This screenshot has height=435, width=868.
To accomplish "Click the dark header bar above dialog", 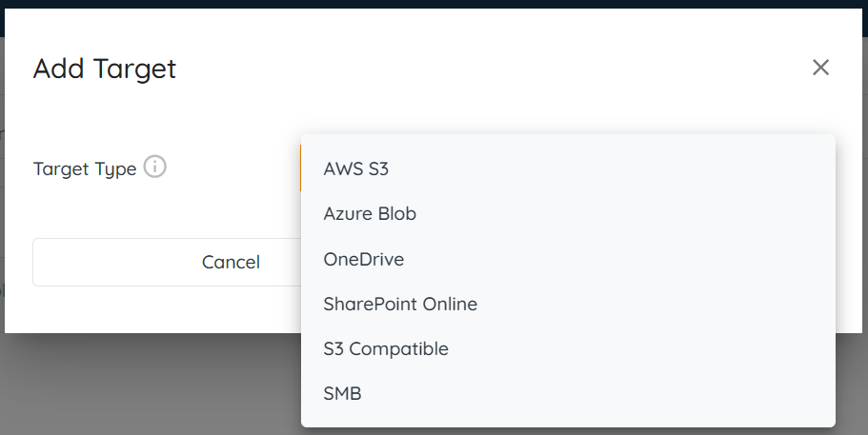I will pos(434,4).
